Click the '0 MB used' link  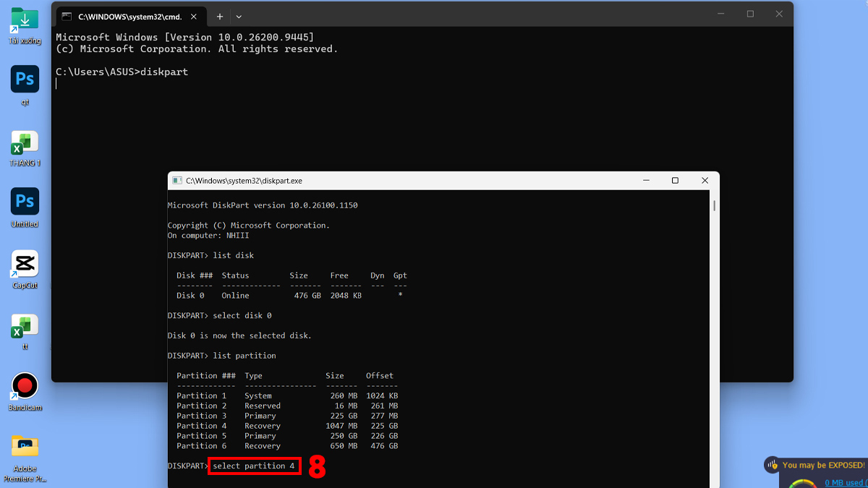click(845, 483)
